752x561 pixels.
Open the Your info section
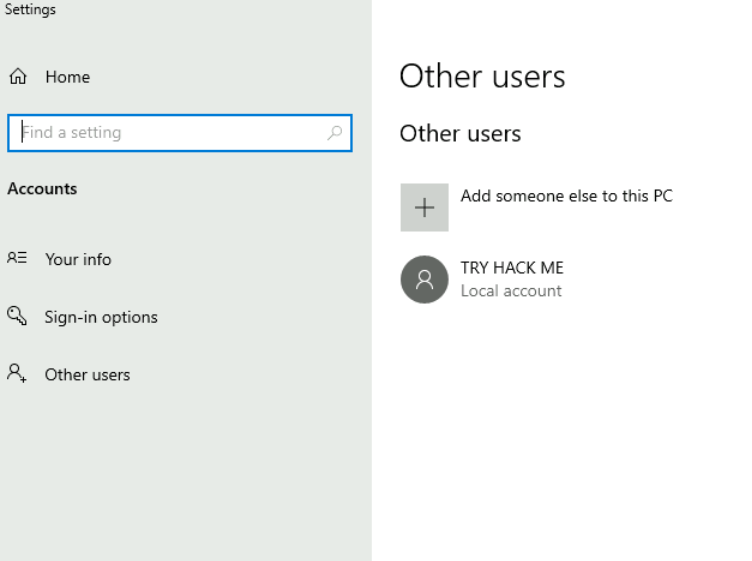[78, 259]
